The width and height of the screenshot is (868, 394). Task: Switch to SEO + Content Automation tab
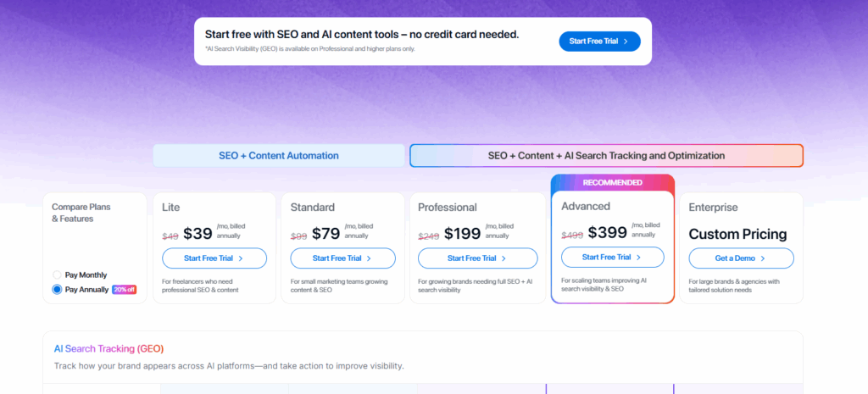point(279,156)
